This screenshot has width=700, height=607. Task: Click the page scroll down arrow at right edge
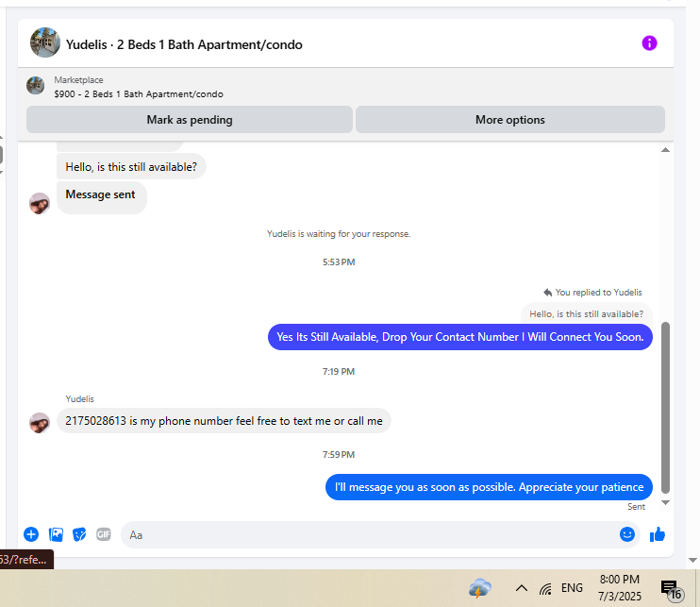[692, 560]
